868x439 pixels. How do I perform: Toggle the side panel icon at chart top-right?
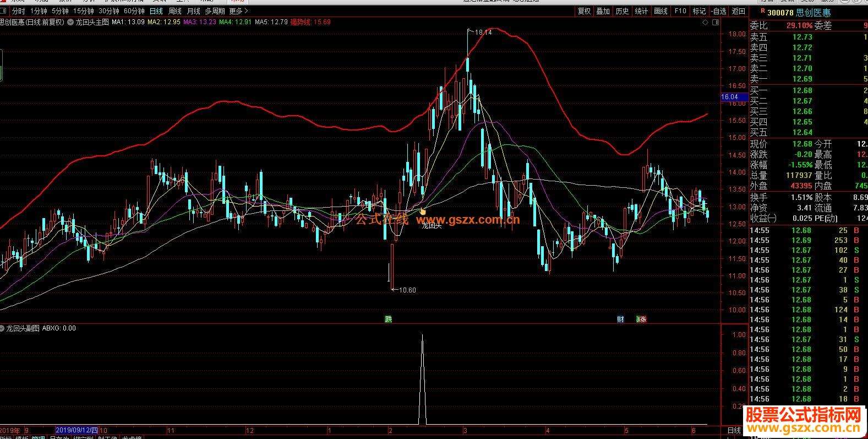click(715, 23)
